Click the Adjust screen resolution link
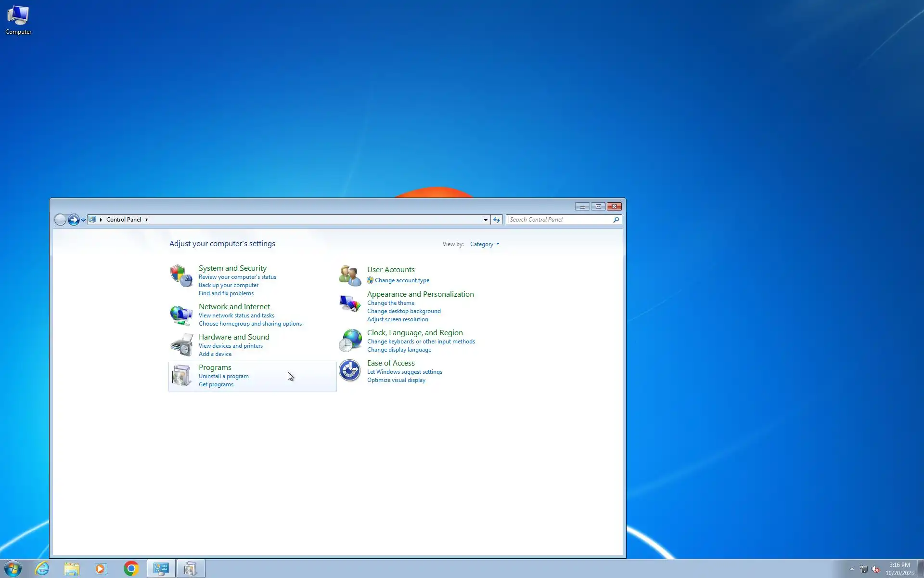This screenshot has width=924, height=578. [397, 319]
